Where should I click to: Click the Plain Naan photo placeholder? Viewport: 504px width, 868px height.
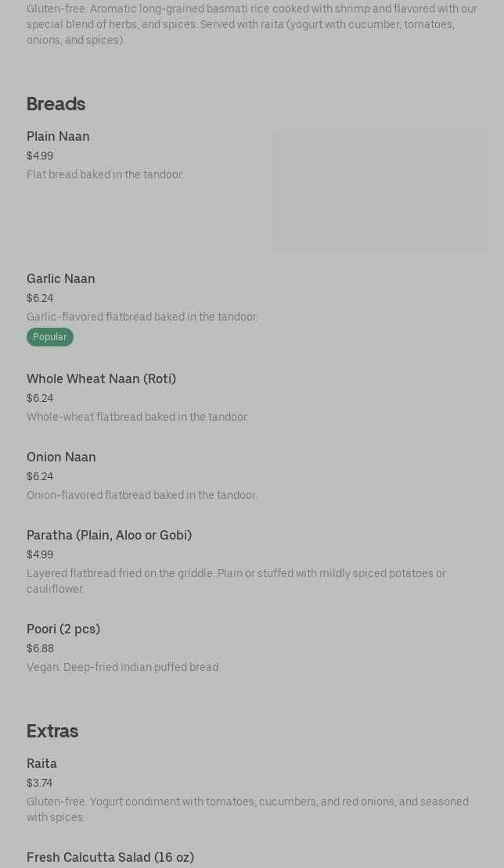(x=380, y=190)
